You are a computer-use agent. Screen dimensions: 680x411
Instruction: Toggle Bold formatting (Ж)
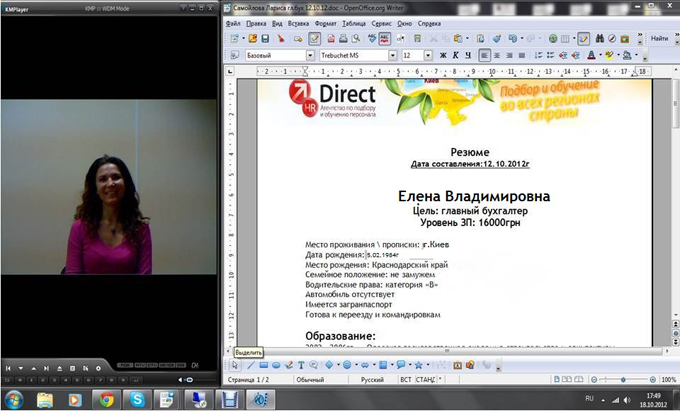pyautogui.click(x=442, y=56)
